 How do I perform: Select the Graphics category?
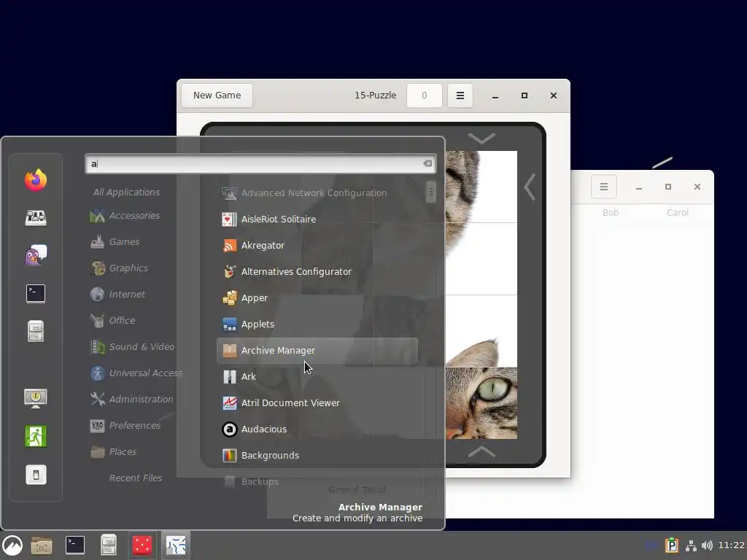coord(119,268)
